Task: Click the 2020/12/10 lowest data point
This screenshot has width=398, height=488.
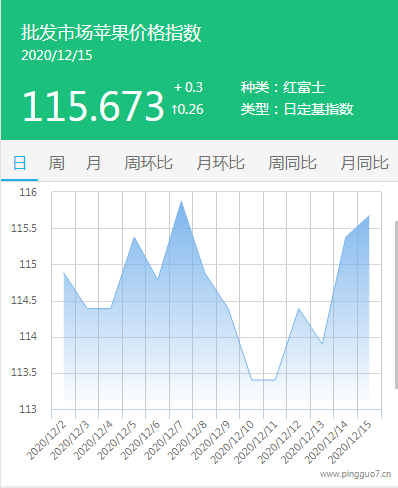Action: tap(252, 380)
